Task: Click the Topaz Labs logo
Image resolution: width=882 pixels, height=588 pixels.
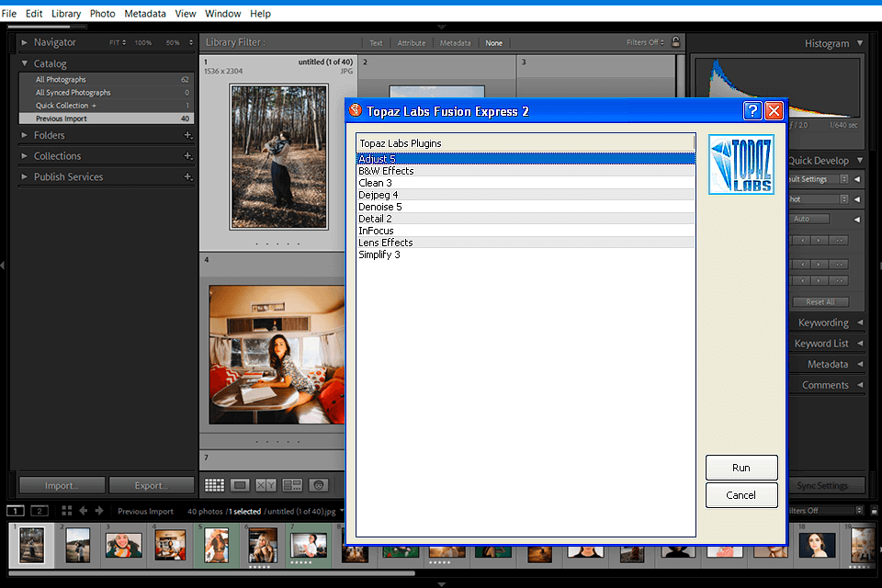Action: point(741,164)
